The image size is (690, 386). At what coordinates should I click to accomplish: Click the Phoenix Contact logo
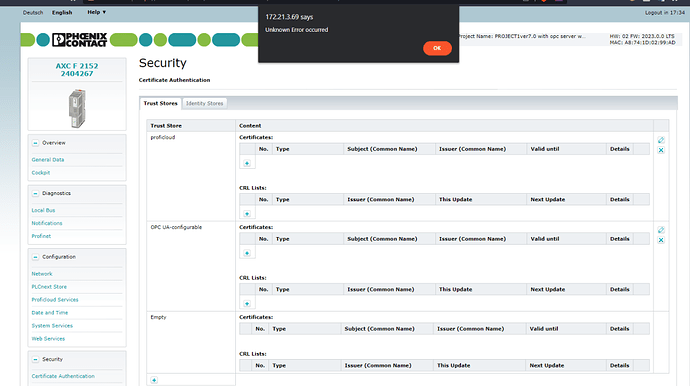[80, 40]
